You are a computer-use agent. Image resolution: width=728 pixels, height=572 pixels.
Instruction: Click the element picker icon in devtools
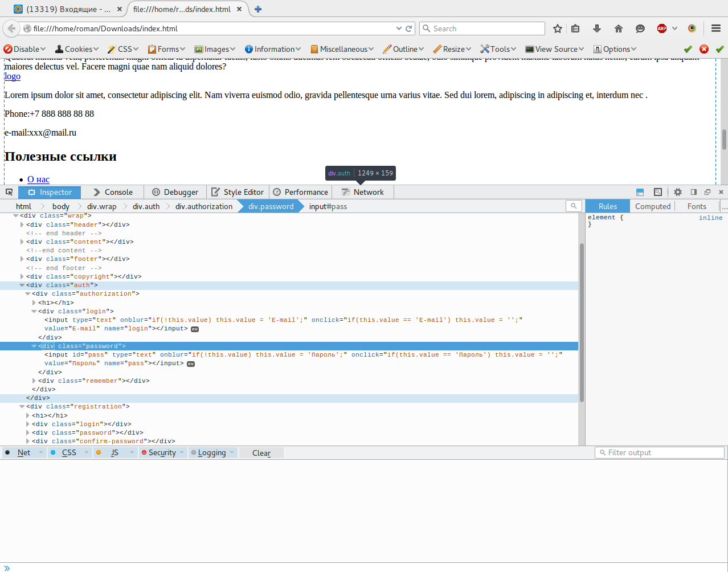[x=9, y=192]
